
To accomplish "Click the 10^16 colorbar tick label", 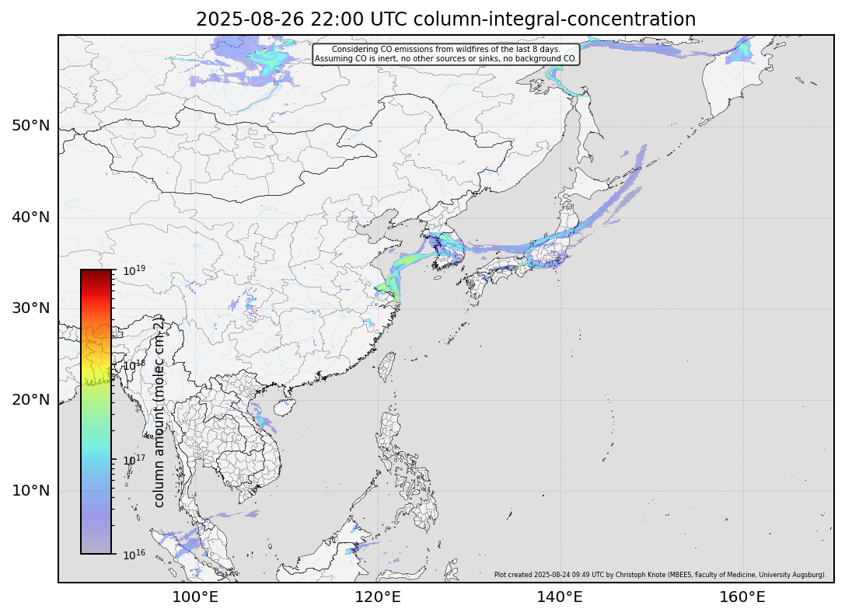I will (134, 555).
